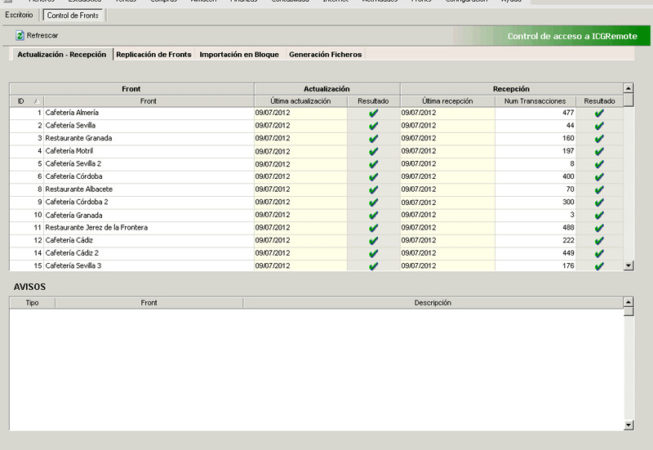Click Tipo column header in Avisos
653x450 pixels.
32,303
